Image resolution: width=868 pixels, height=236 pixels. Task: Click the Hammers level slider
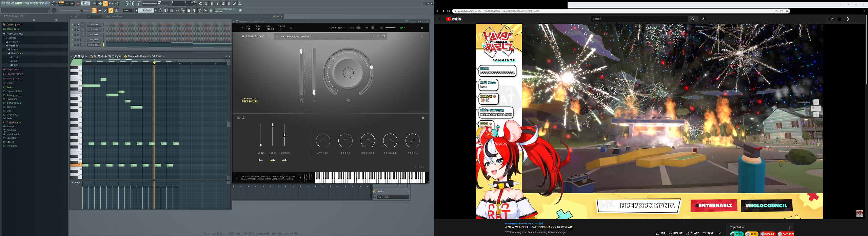click(284, 135)
